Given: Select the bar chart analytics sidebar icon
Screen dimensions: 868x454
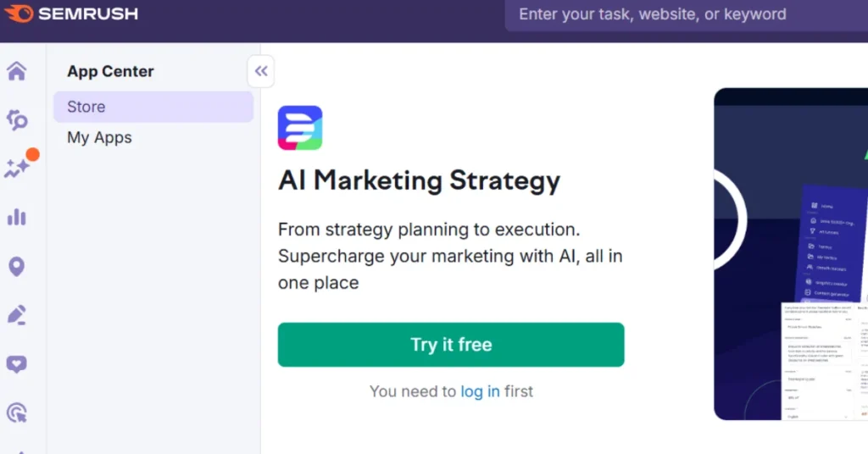Looking at the screenshot, I should click(x=16, y=218).
